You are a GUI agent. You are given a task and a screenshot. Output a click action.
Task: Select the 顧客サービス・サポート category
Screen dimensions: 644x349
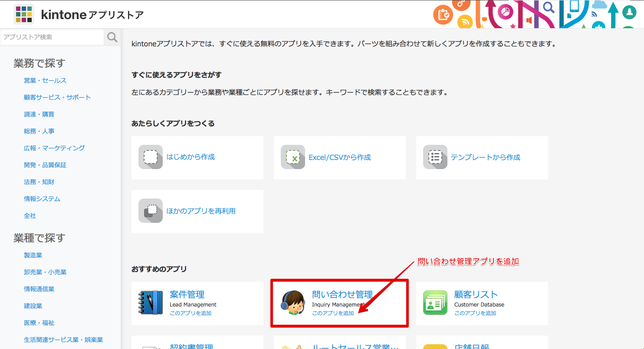(57, 98)
